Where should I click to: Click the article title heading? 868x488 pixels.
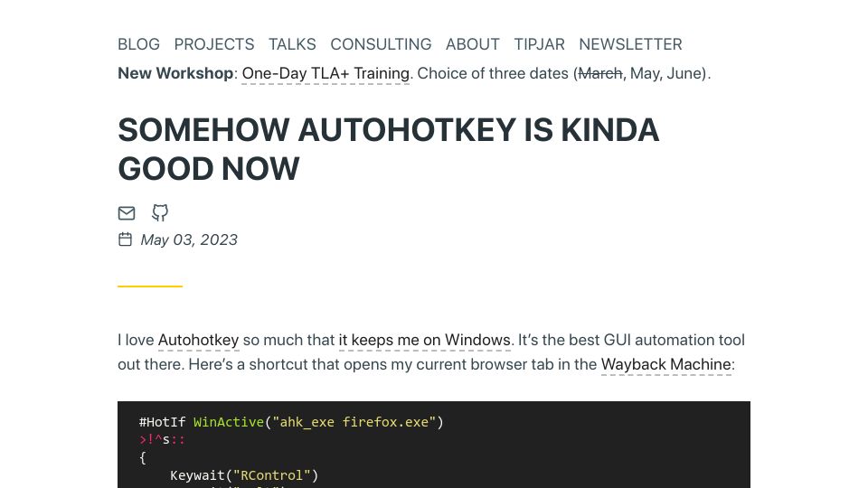(388, 149)
